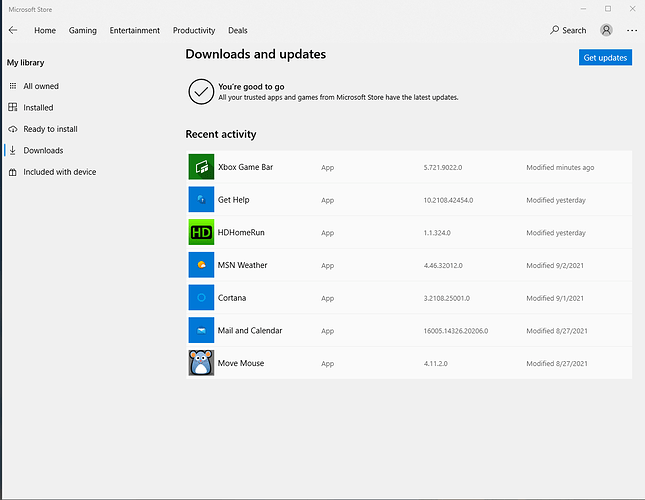Go back using the back arrow
645x500 pixels.
pyautogui.click(x=13, y=31)
